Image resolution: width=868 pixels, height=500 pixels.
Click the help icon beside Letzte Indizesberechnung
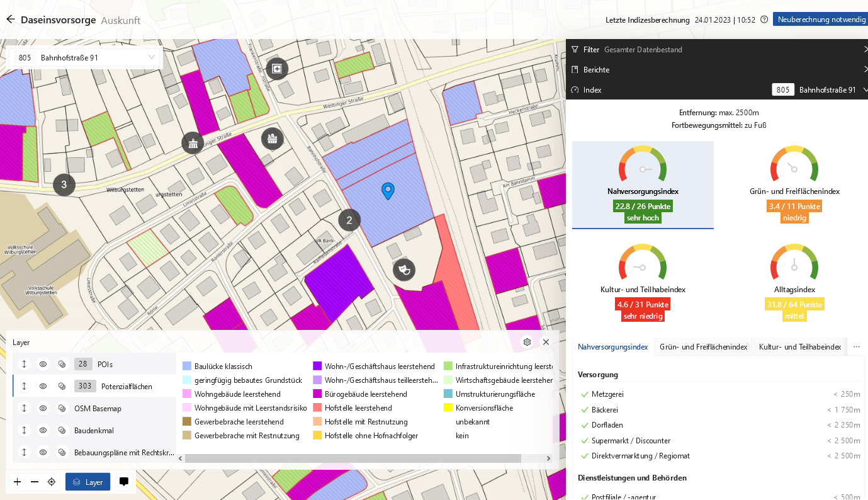pos(764,20)
